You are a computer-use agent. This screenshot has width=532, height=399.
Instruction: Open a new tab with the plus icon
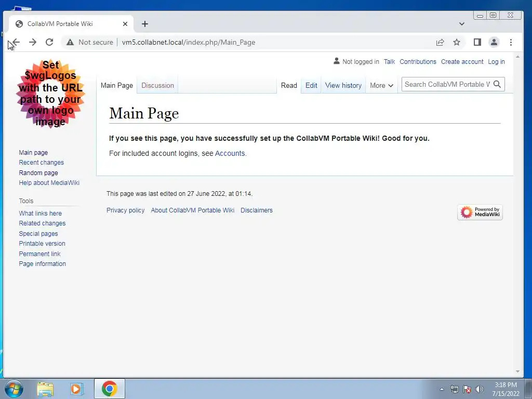pos(145,24)
